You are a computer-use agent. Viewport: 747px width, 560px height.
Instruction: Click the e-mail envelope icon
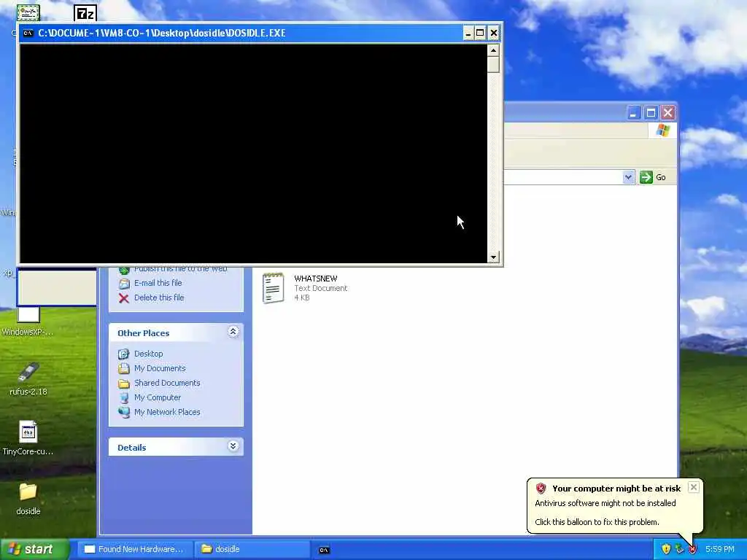(x=124, y=284)
